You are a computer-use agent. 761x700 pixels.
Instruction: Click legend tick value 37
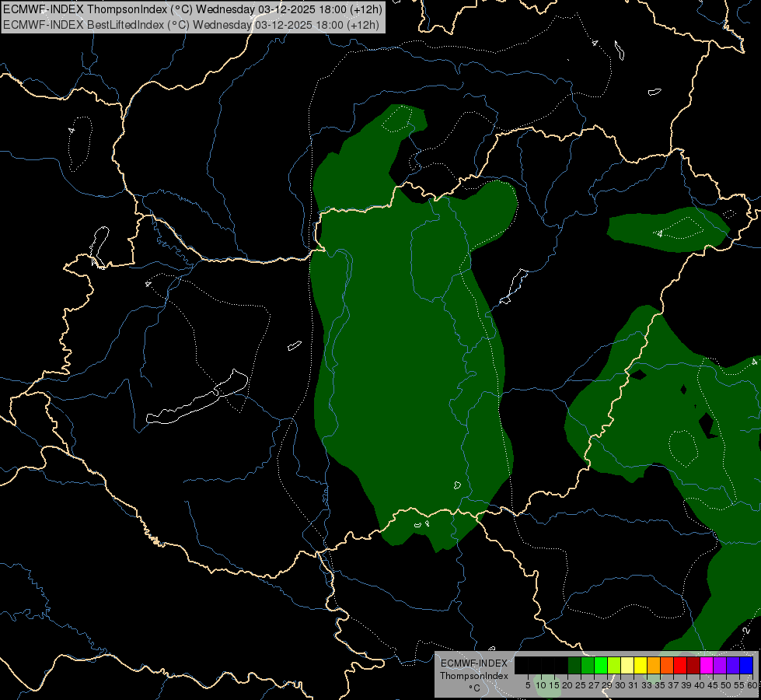[x=673, y=685]
